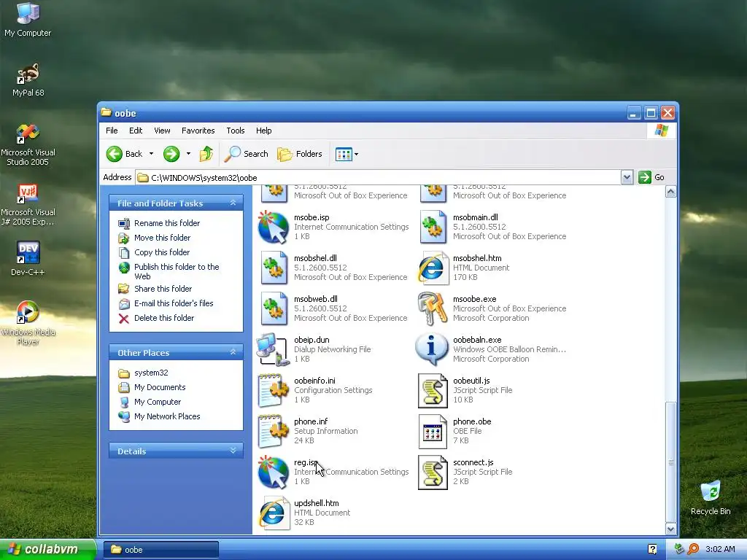Click E-mail this folder's files link
747x560 pixels.
click(174, 303)
